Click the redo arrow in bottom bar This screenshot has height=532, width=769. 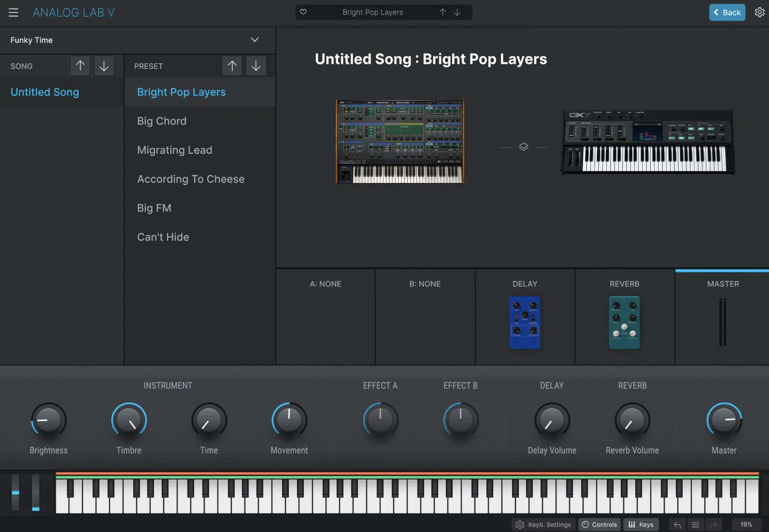(713, 524)
